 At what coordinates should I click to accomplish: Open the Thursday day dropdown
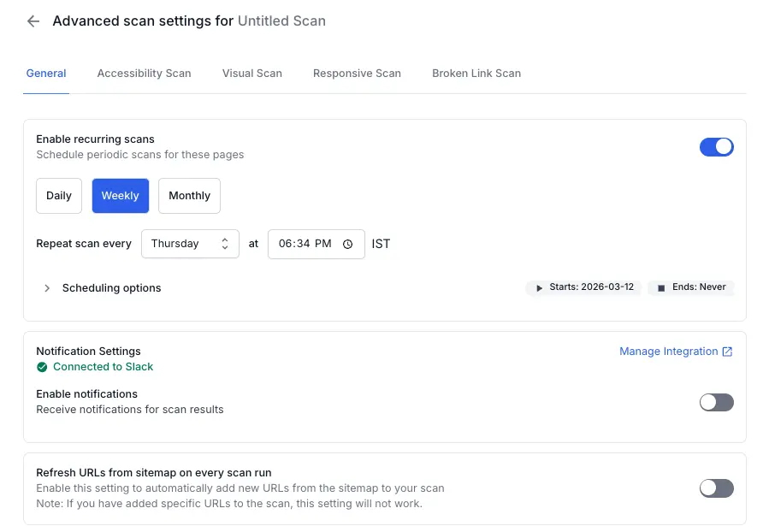pos(189,244)
